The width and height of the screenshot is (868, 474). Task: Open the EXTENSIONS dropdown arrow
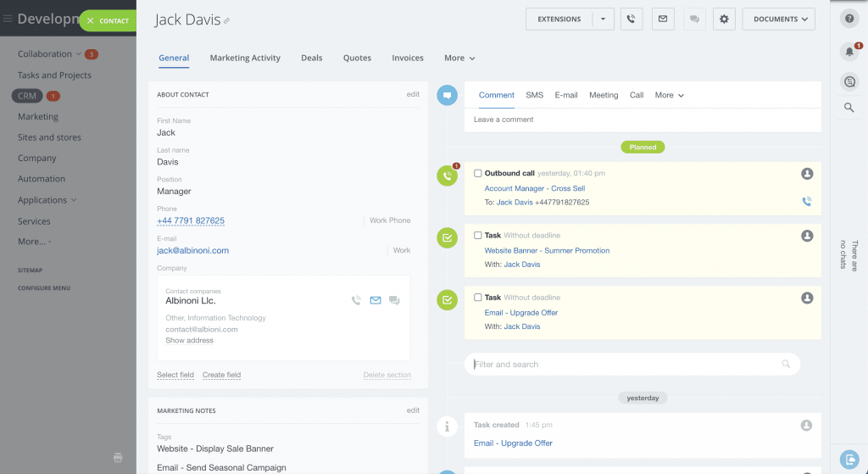point(604,19)
